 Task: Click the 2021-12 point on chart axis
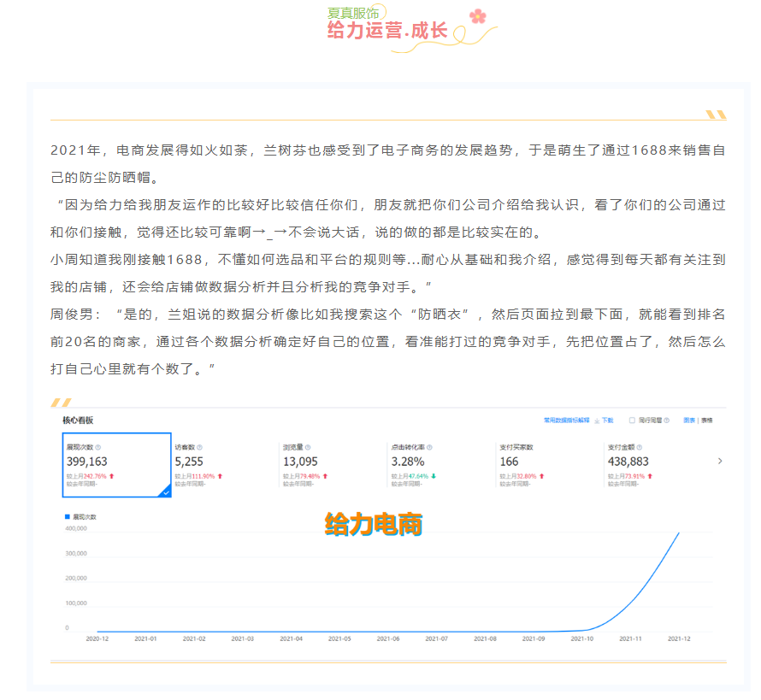679,638
